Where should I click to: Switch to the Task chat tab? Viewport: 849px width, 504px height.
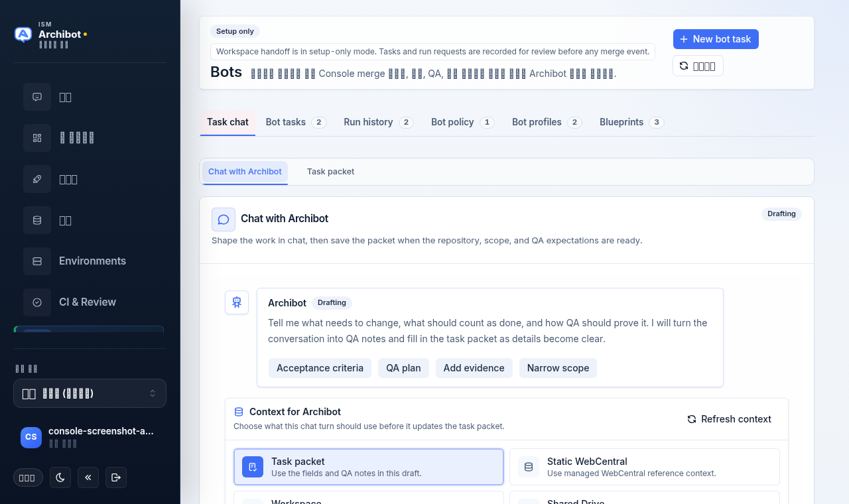(228, 122)
